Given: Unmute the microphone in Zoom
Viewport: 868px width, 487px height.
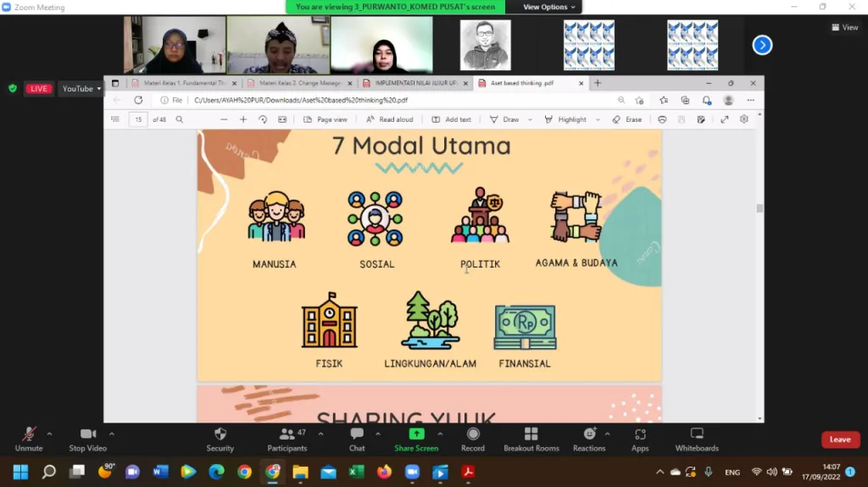Looking at the screenshot, I should [x=29, y=439].
